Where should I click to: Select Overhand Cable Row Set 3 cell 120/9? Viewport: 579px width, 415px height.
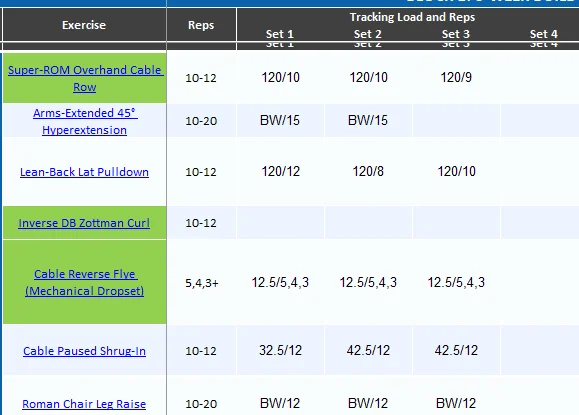tap(456, 78)
